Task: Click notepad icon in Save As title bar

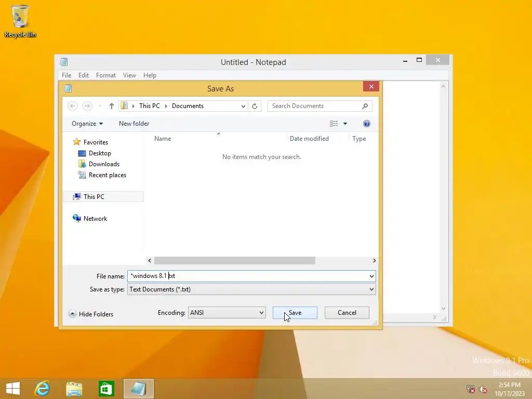Action: click(68, 88)
